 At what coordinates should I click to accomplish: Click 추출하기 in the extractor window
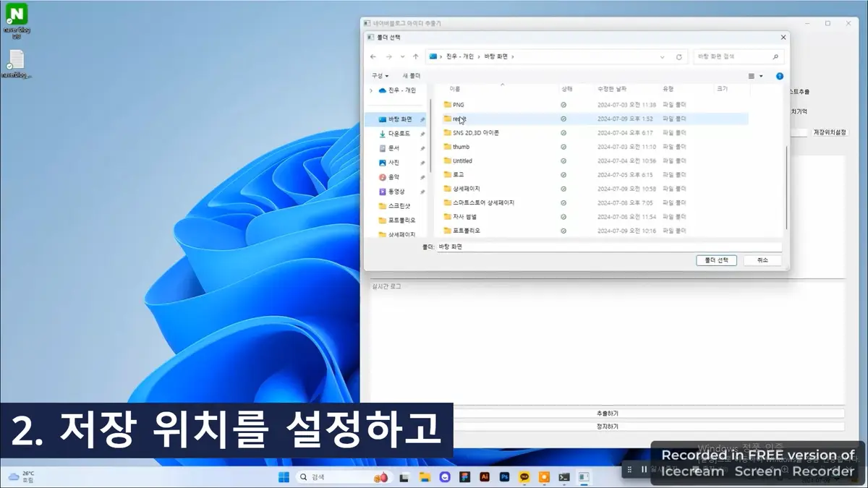click(608, 414)
